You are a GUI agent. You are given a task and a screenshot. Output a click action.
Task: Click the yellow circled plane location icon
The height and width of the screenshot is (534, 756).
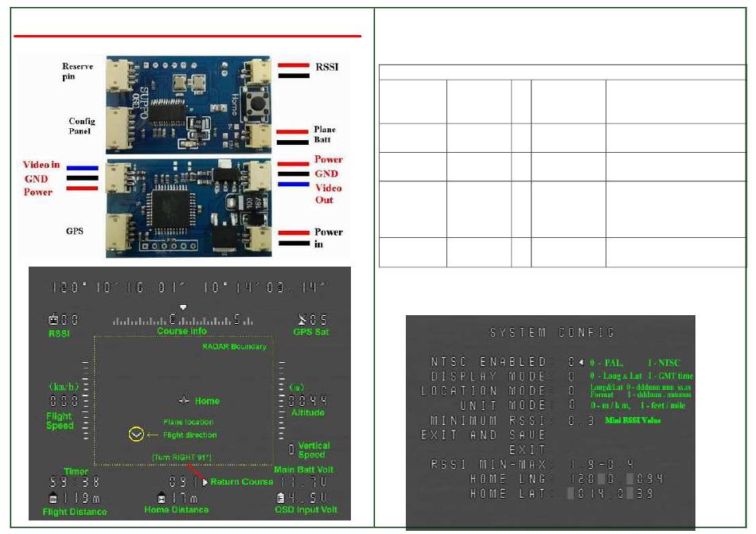pos(136,435)
